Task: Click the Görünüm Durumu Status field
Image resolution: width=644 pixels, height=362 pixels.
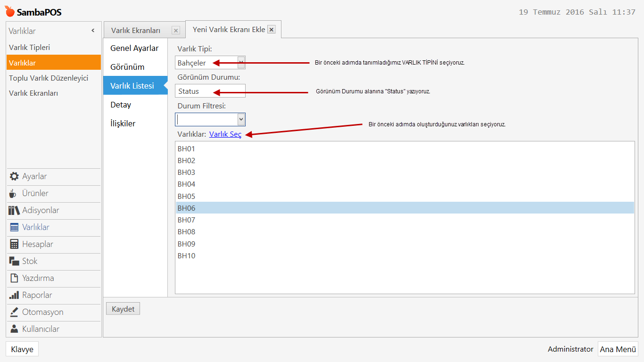Action: point(210,91)
